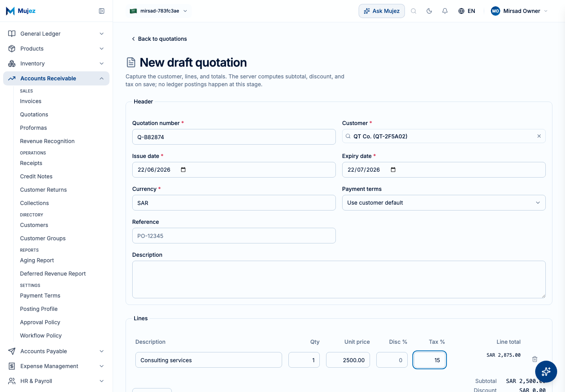Open Approval Policy settings
Viewport: 565px width, 392px height.
pyautogui.click(x=40, y=322)
